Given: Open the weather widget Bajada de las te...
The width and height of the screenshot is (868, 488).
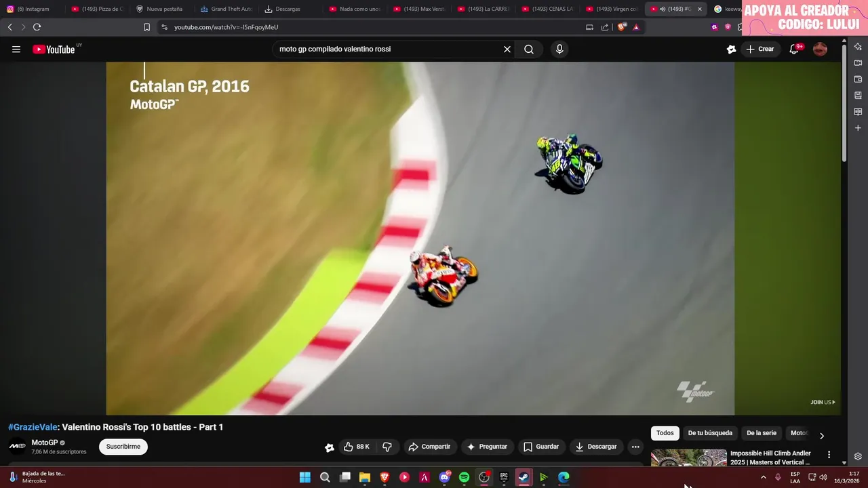Looking at the screenshot, I should pos(37,477).
